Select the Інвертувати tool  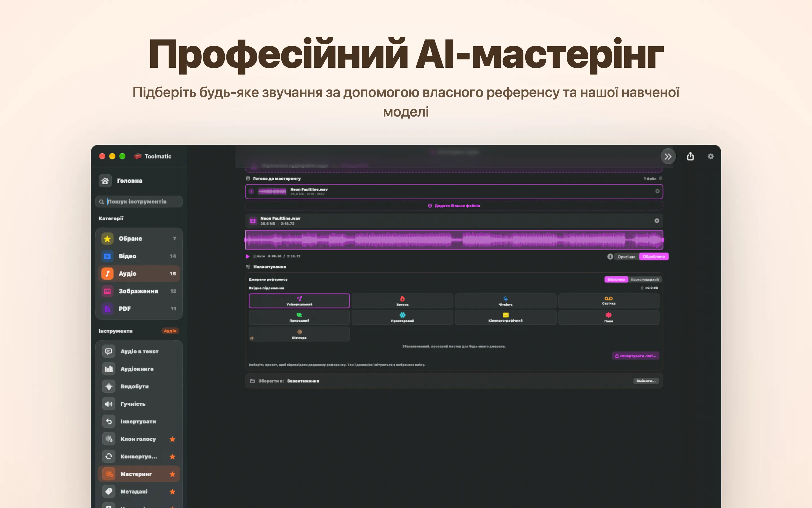click(x=139, y=421)
